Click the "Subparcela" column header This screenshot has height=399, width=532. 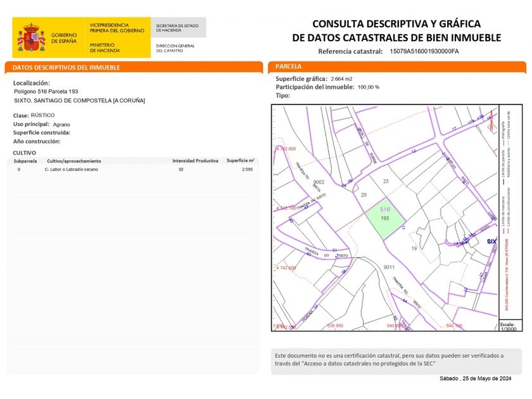[x=25, y=161]
